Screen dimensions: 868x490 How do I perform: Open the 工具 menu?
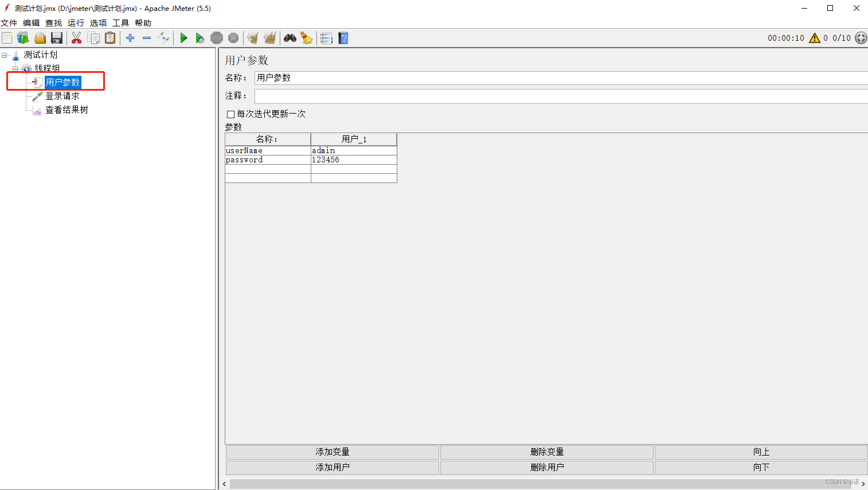(x=120, y=23)
